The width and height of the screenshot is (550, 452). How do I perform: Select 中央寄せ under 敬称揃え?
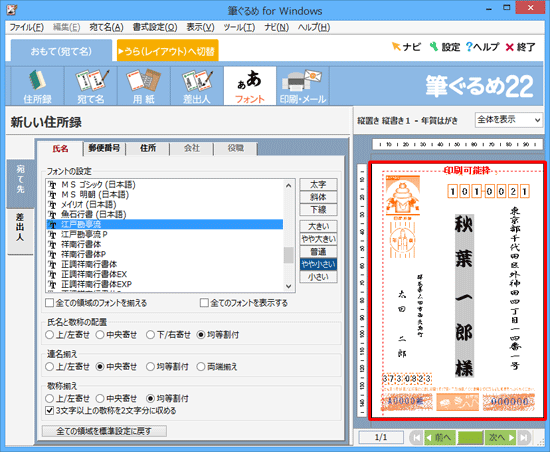(x=100, y=398)
